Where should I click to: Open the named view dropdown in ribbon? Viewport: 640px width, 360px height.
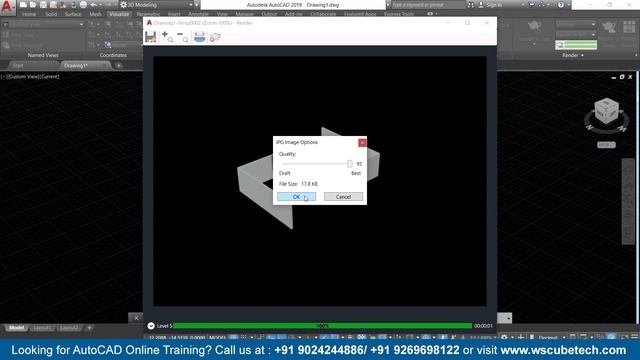44,24
